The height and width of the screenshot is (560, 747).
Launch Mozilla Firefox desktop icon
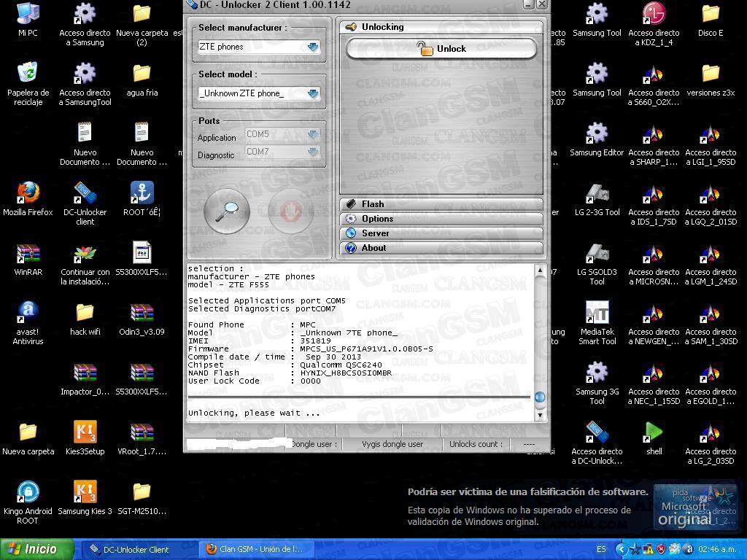pyautogui.click(x=28, y=198)
